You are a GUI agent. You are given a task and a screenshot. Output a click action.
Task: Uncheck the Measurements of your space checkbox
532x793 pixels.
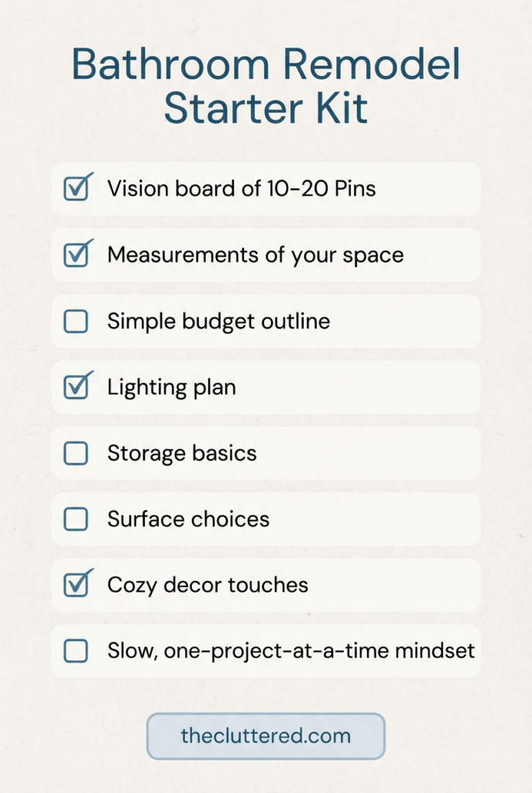(76, 255)
